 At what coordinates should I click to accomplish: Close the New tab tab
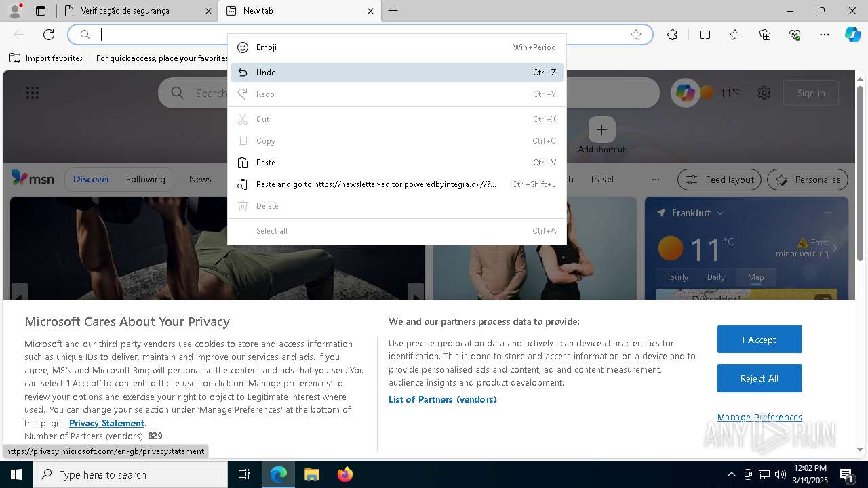[370, 11]
